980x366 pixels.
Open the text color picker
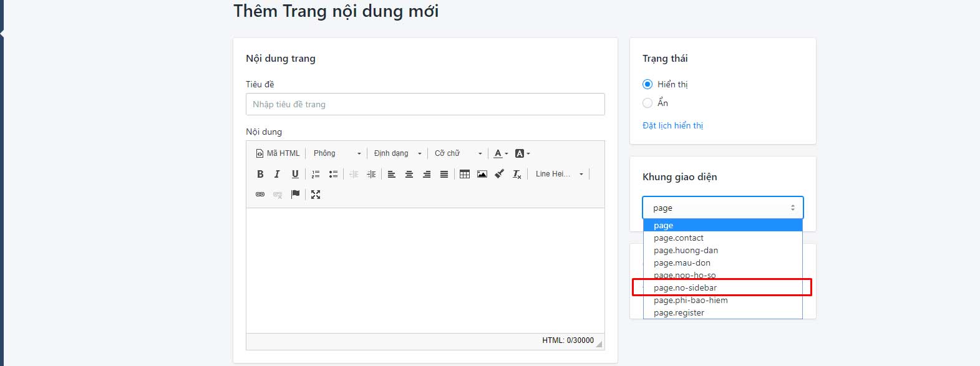coord(501,153)
